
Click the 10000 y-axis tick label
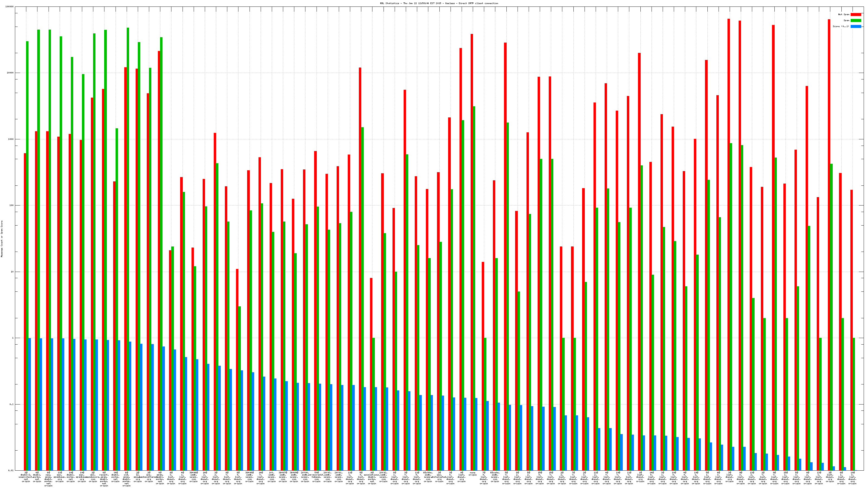(x=11, y=73)
